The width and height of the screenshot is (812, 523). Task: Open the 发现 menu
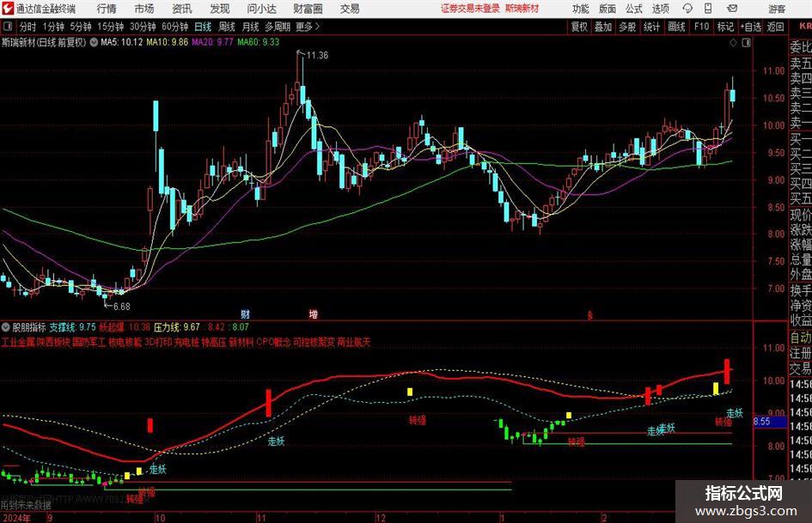coord(220,9)
